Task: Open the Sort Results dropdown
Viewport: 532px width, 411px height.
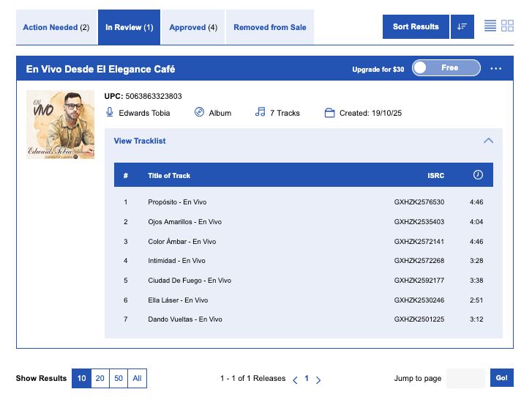Action: coord(415,27)
